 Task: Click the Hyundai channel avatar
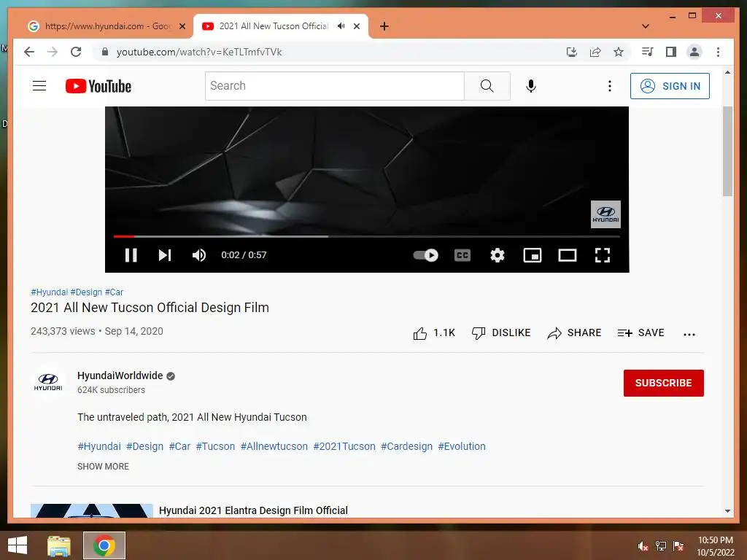tap(48, 382)
